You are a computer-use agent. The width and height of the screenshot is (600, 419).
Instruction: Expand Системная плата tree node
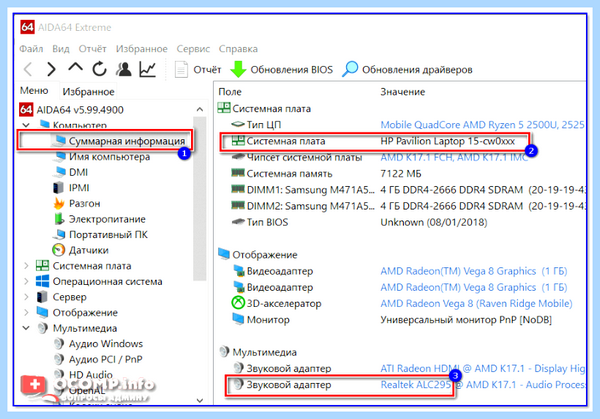[26, 266]
